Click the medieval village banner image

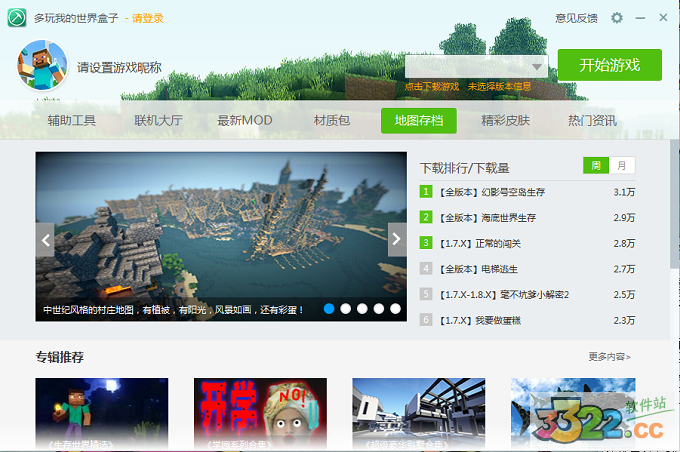point(221,236)
